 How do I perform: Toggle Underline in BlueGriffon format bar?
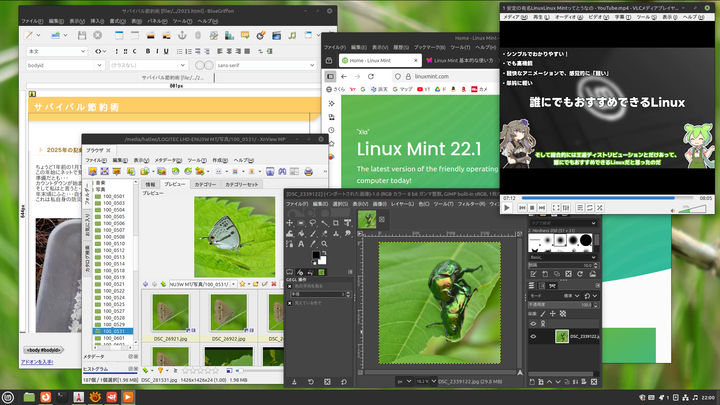tap(166, 51)
